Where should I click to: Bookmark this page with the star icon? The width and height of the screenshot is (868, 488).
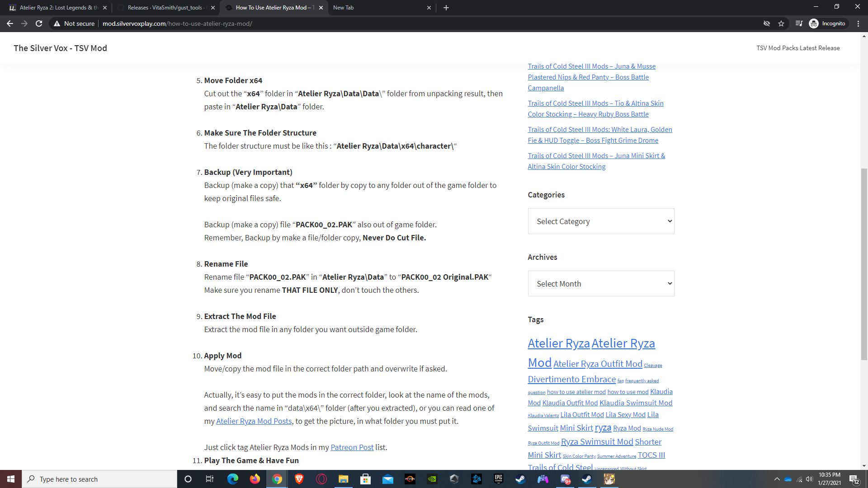[x=781, y=23]
